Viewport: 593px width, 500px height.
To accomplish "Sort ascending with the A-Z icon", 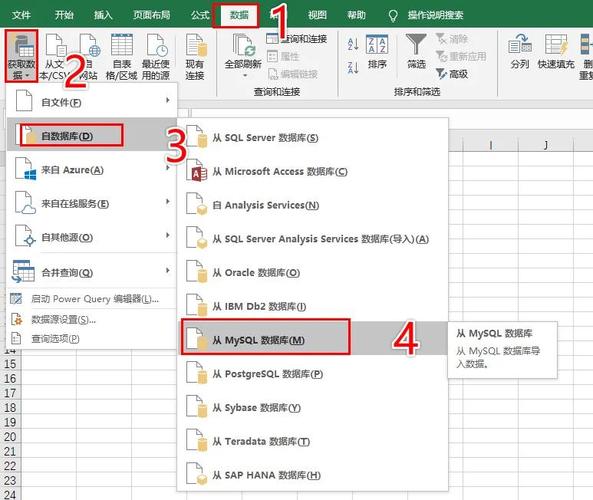I will tap(353, 44).
